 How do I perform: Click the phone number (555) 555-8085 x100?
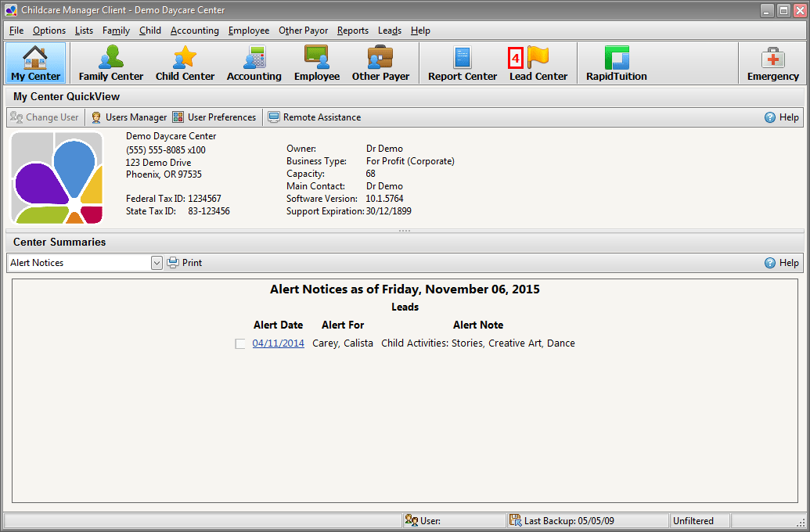click(x=165, y=150)
